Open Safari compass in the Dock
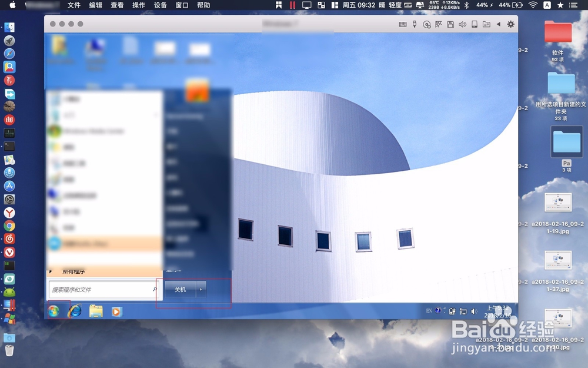 pyautogui.click(x=9, y=54)
